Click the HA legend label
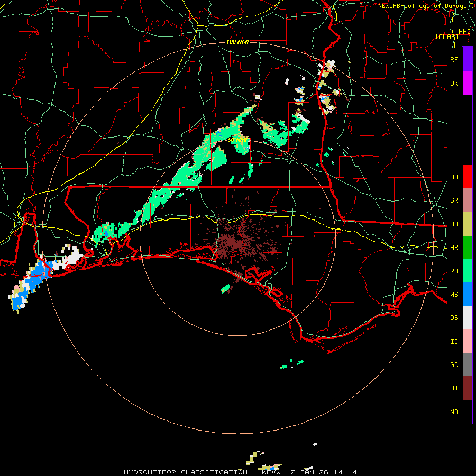Image resolution: width=476 pixels, height=476 pixels. 454,177
